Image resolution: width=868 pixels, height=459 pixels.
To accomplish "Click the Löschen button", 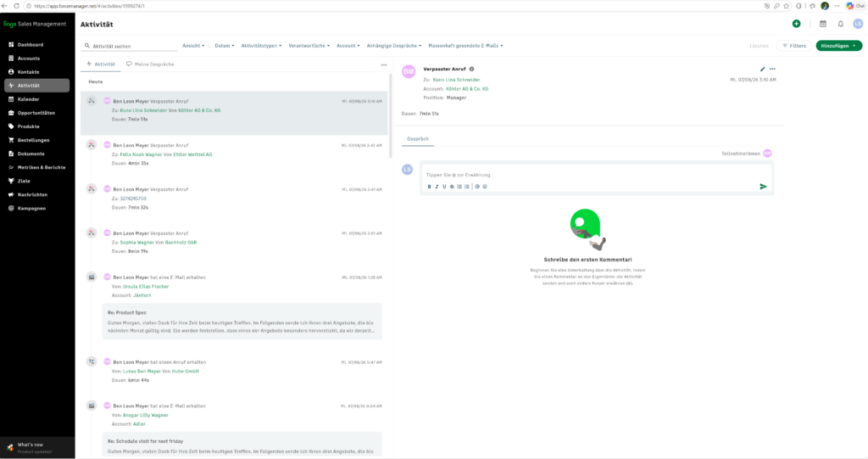I will pyautogui.click(x=759, y=46).
